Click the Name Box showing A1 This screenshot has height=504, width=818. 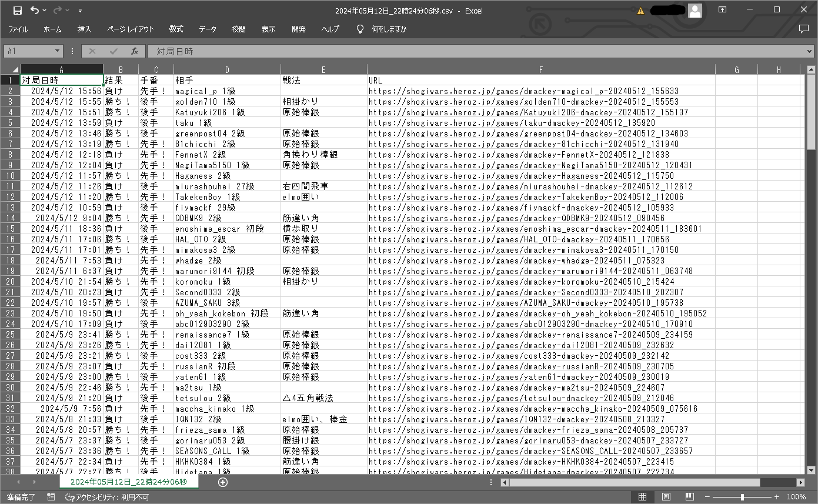point(29,51)
